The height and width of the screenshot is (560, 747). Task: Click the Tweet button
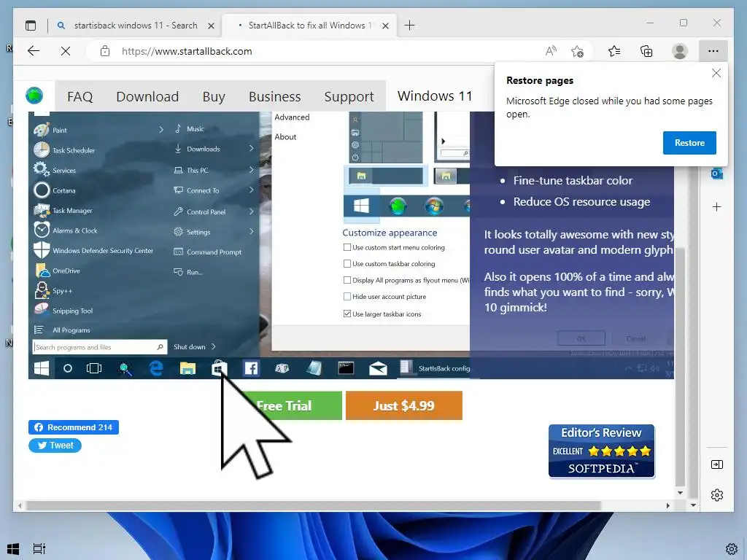point(55,446)
